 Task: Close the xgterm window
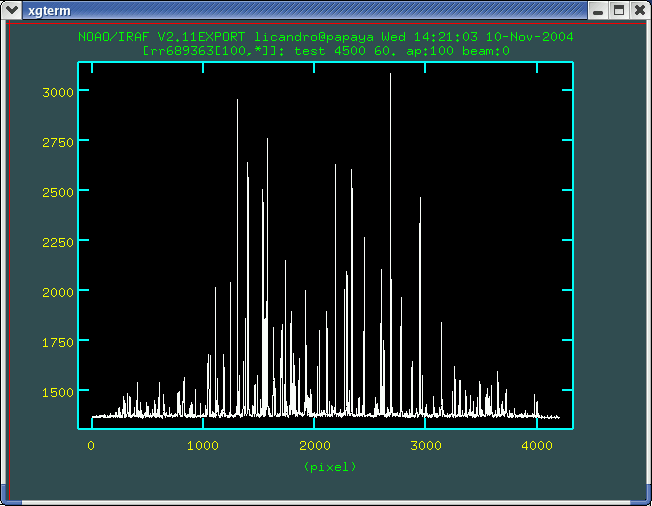pyautogui.click(x=638, y=10)
